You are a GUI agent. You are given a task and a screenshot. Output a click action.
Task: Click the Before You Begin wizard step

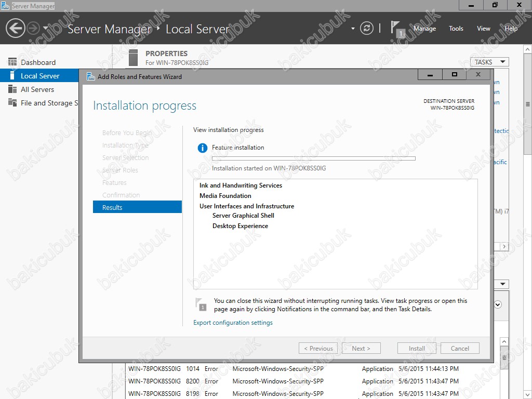tap(127, 132)
